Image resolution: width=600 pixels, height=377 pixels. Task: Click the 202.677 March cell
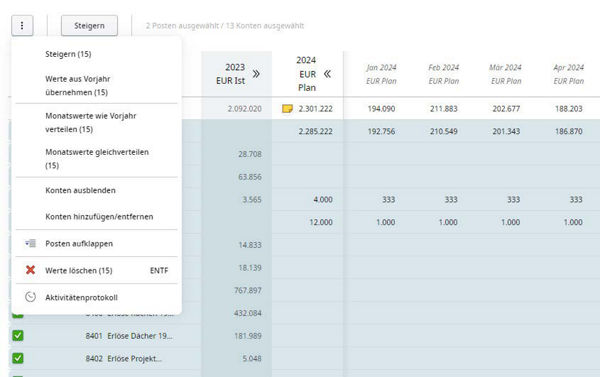(506, 109)
